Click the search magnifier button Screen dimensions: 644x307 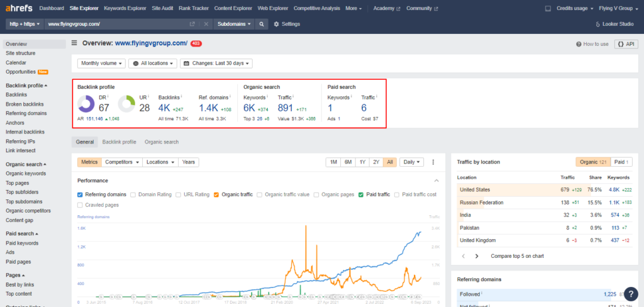(x=261, y=24)
